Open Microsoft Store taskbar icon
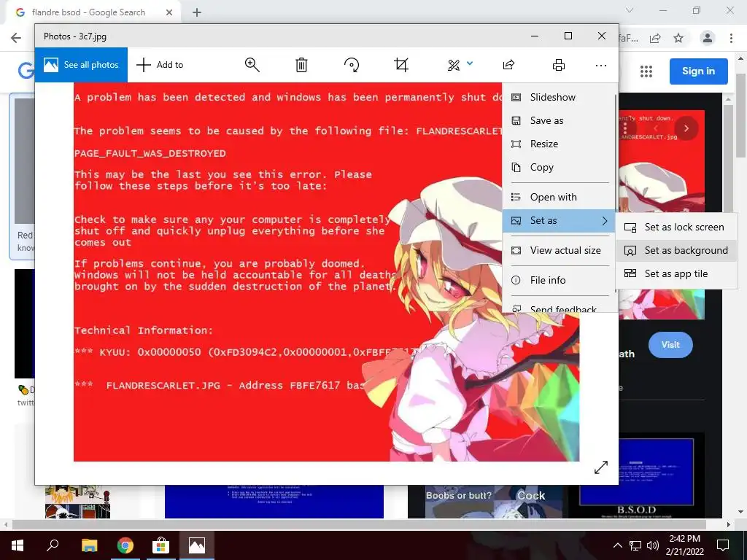 [161, 545]
